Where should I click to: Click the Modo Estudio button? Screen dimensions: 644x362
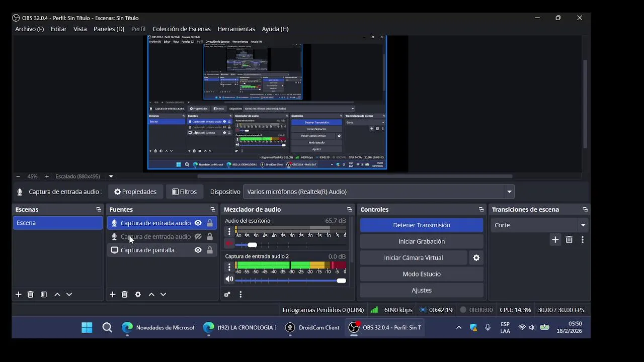[x=422, y=274]
